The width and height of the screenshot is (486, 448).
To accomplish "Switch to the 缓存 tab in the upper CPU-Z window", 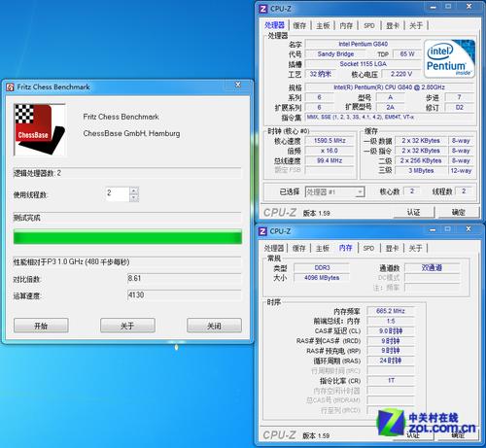I will click(x=299, y=25).
